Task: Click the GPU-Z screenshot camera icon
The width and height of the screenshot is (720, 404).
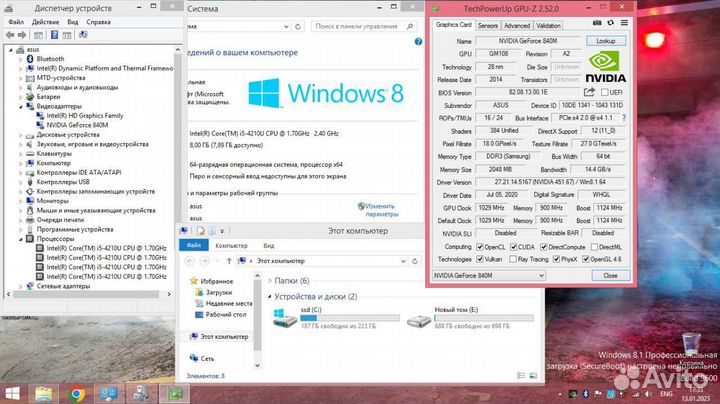Action: (597, 22)
